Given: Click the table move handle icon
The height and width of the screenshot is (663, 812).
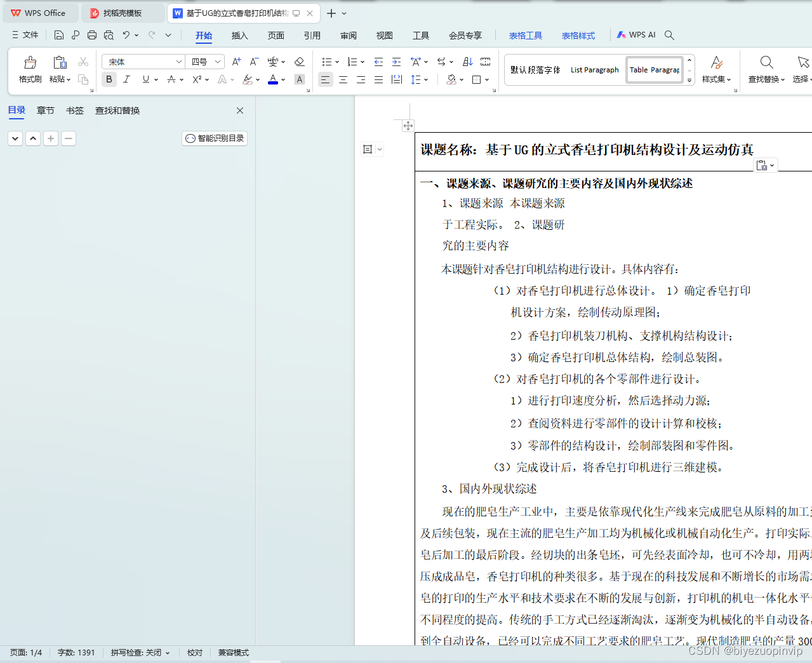Looking at the screenshot, I should tap(408, 126).
